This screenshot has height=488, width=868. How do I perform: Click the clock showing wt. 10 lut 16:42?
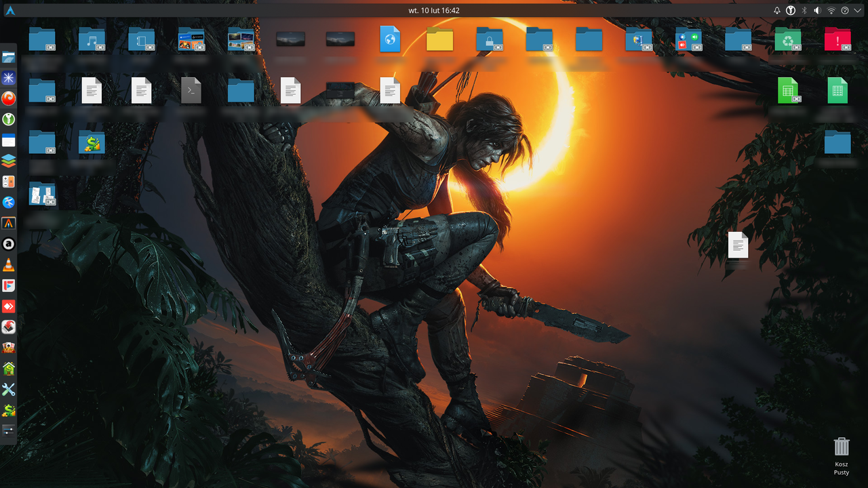(434, 10)
